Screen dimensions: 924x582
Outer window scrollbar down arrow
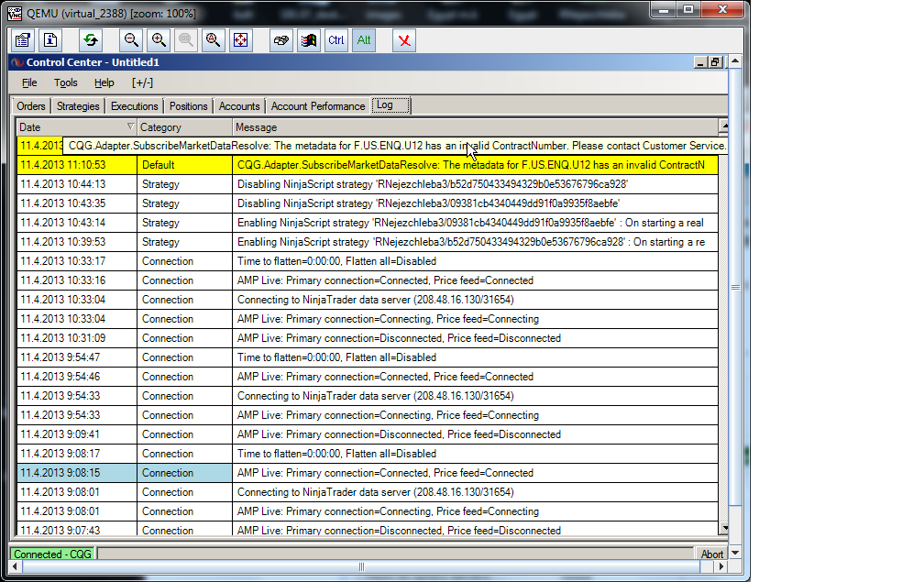click(735, 554)
